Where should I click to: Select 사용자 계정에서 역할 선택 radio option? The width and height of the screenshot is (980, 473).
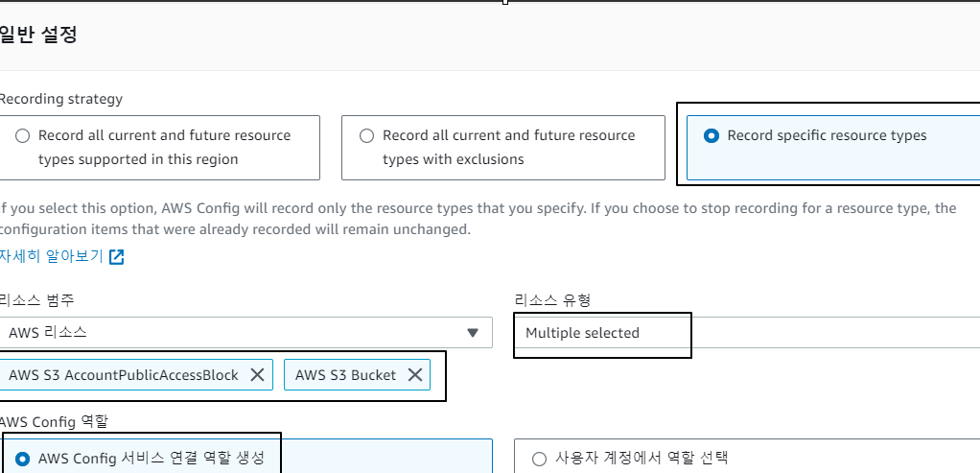point(539,460)
